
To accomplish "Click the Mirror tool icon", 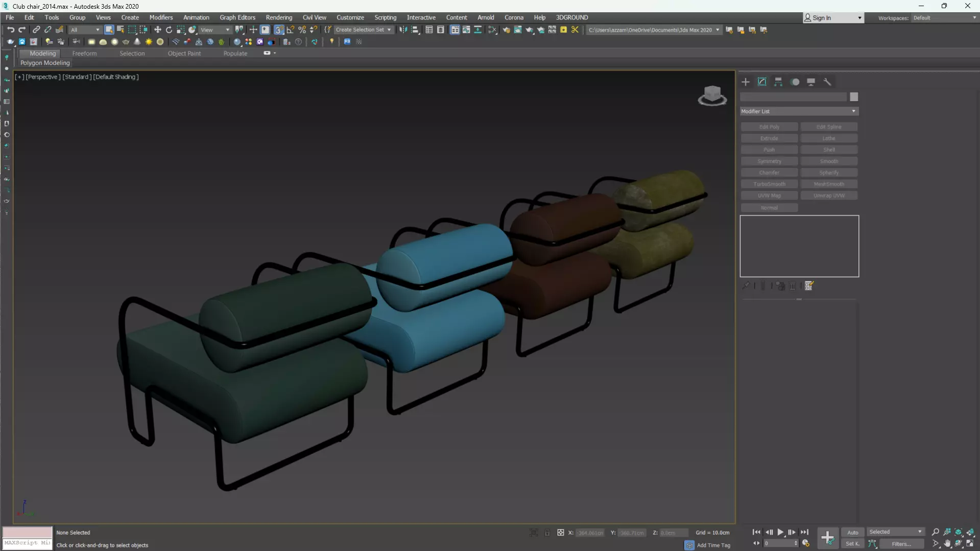I will tap(403, 30).
